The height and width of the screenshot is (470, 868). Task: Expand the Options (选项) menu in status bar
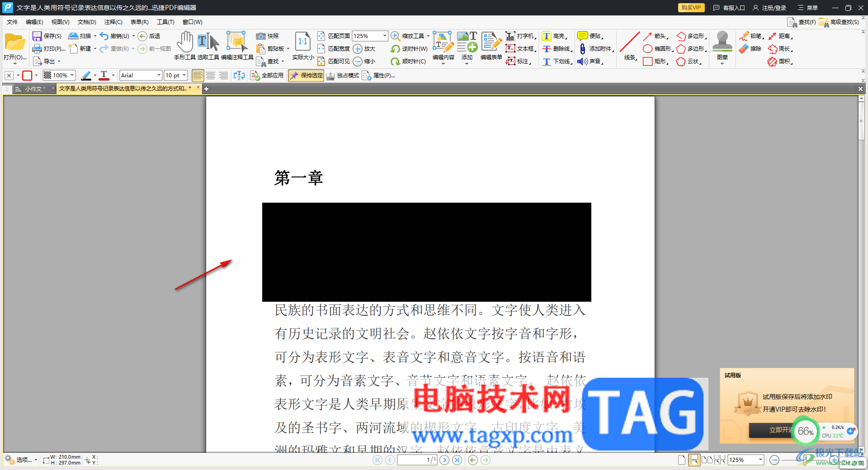[21, 460]
